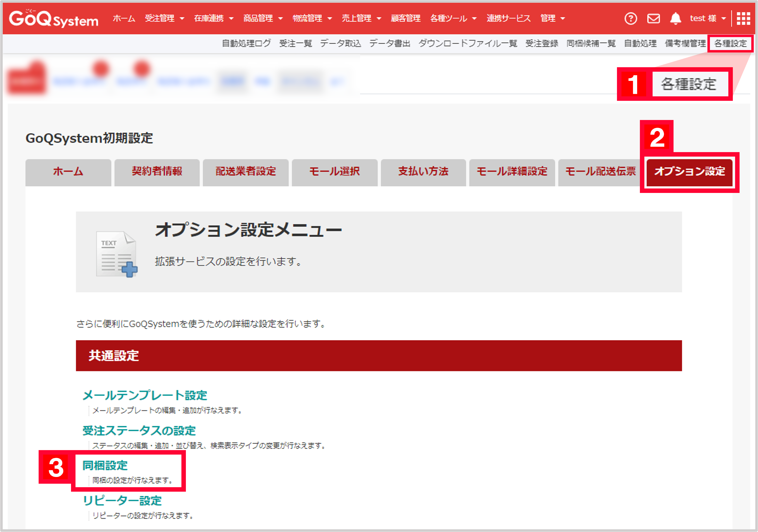This screenshot has width=758, height=532.
Task: Open the 連携サービス menu item
Action: pos(508,18)
